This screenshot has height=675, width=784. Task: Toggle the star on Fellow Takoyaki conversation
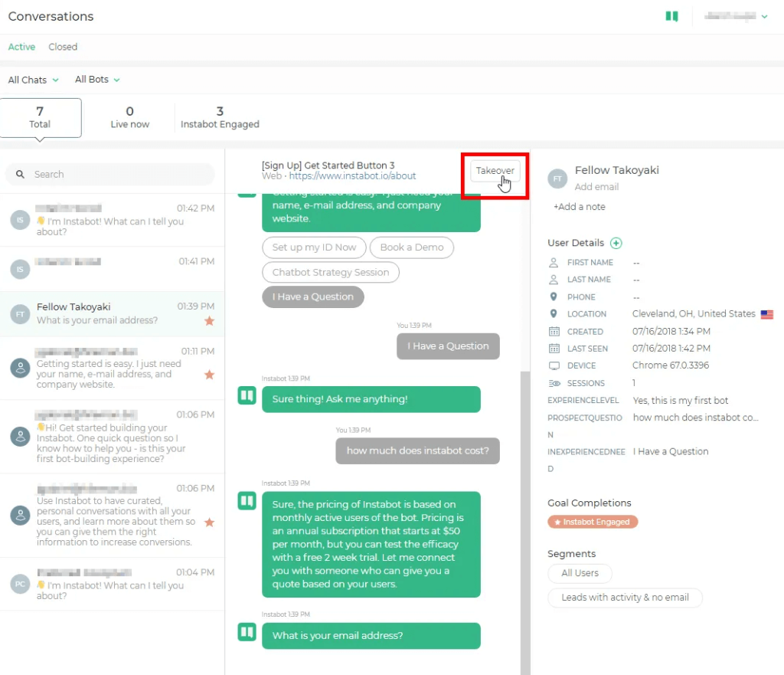coord(210,321)
